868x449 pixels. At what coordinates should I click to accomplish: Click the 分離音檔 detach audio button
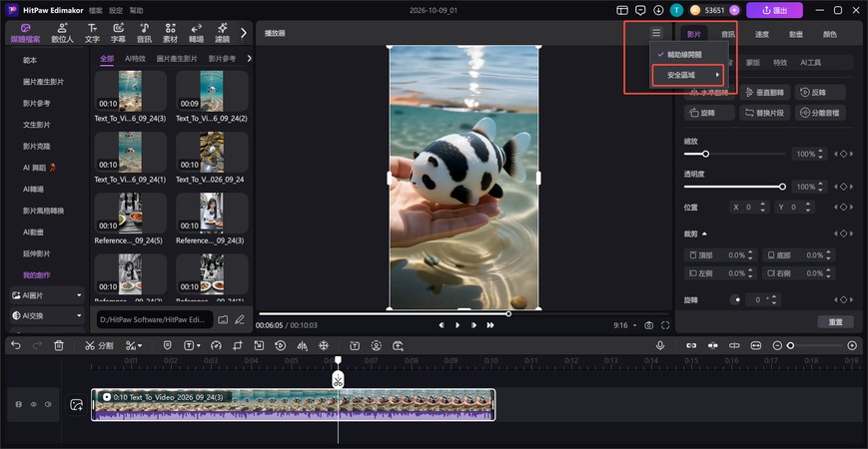[x=820, y=112]
